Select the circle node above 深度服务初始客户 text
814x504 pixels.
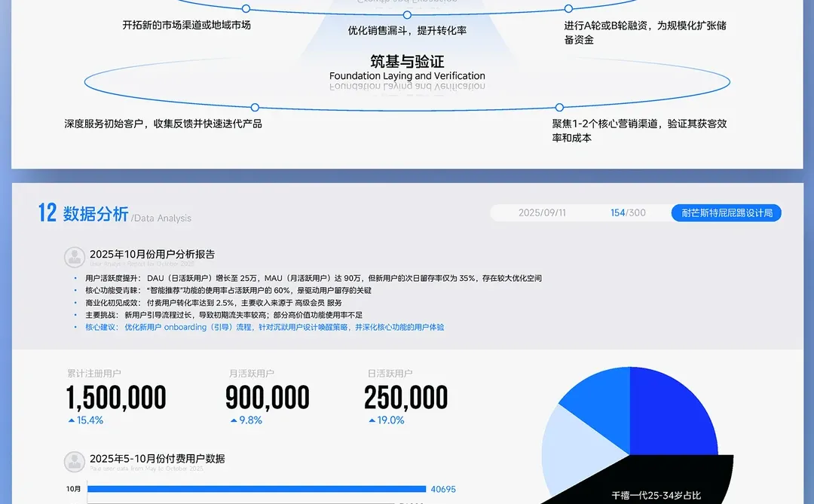(255, 108)
